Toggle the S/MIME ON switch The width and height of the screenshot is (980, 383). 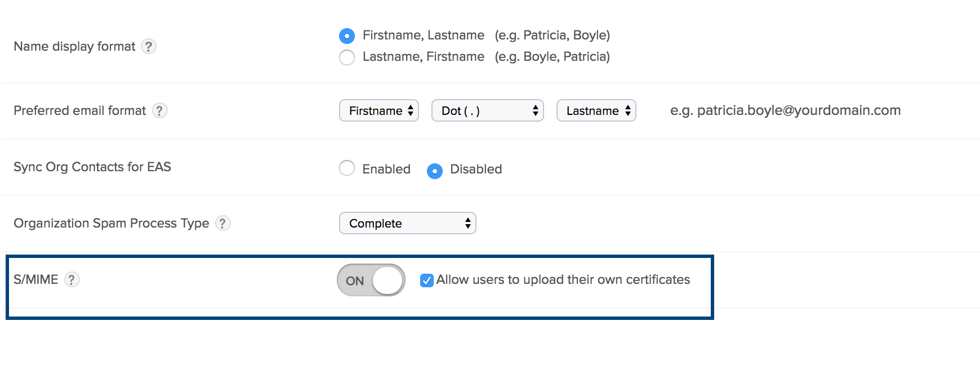(x=371, y=280)
